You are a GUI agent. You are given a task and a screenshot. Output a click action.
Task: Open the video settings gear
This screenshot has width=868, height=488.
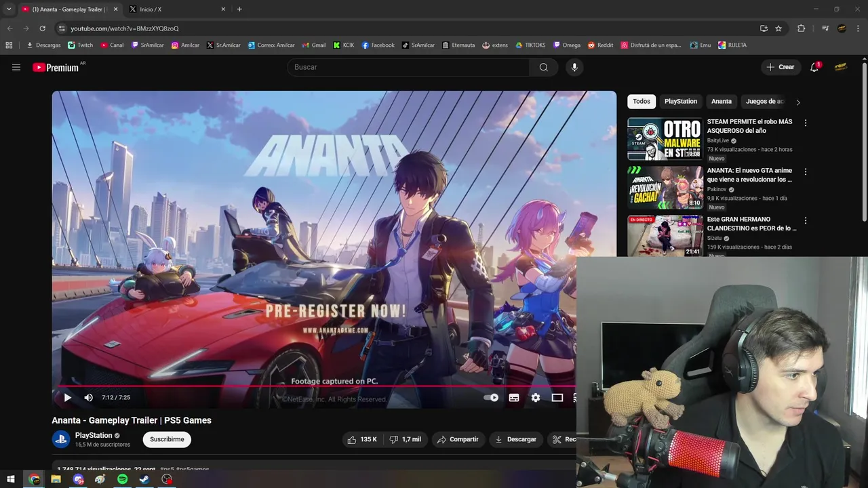(536, 398)
